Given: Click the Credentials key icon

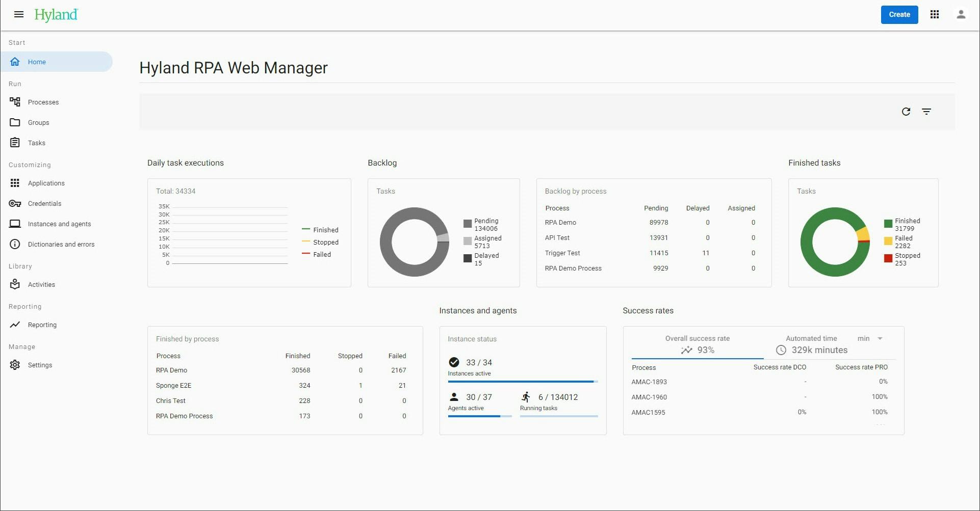Looking at the screenshot, I should click(15, 203).
